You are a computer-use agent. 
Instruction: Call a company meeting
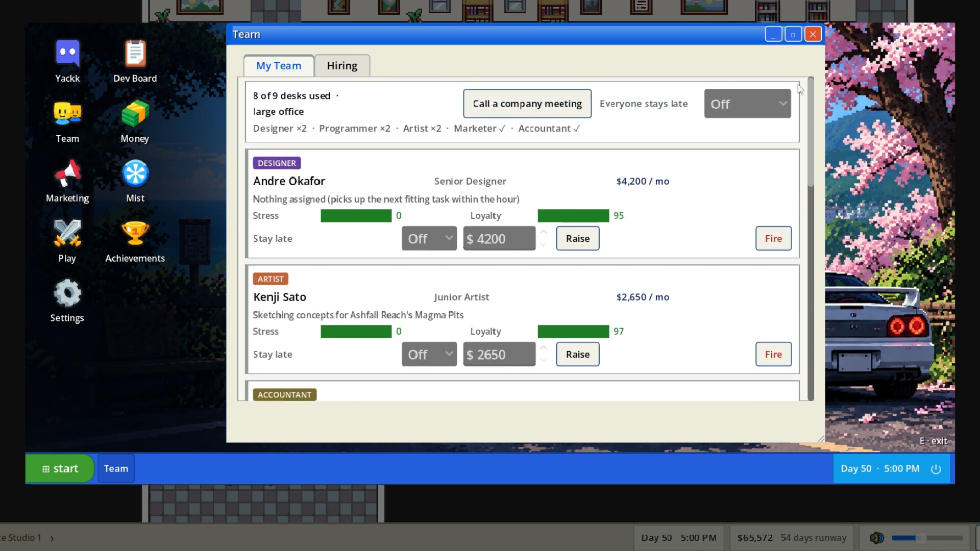click(527, 104)
